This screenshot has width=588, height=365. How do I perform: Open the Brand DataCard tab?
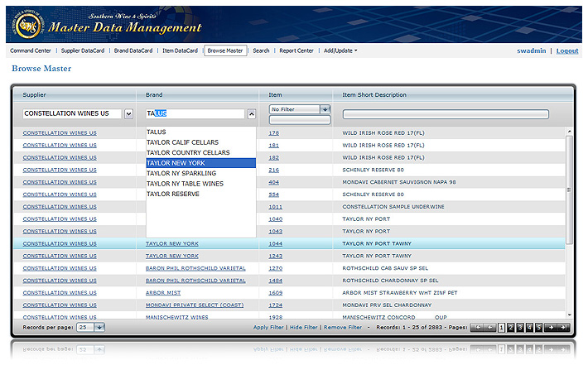pos(133,50)
